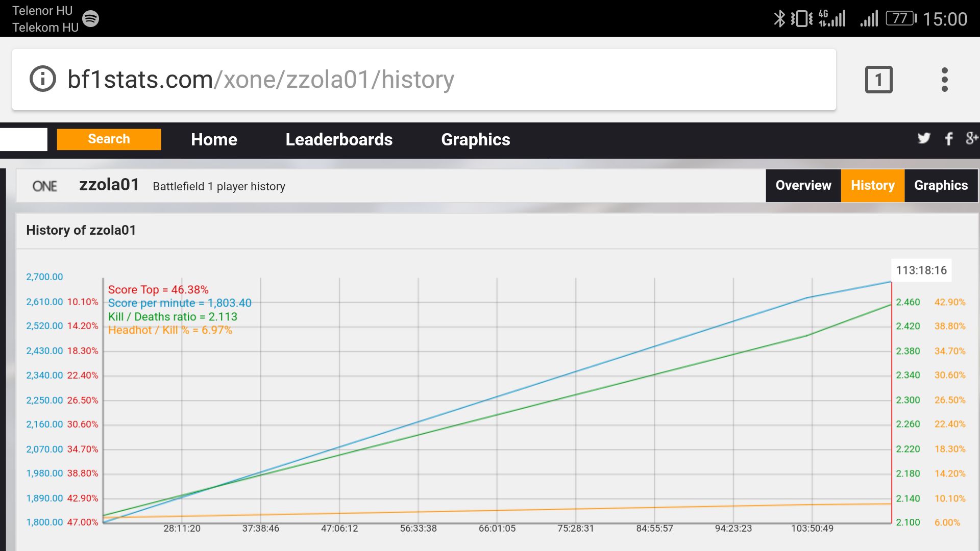This screenshot has height=551, width=980.
Task: Click the Twitter share icon
Action: click(x=923, y=138)
